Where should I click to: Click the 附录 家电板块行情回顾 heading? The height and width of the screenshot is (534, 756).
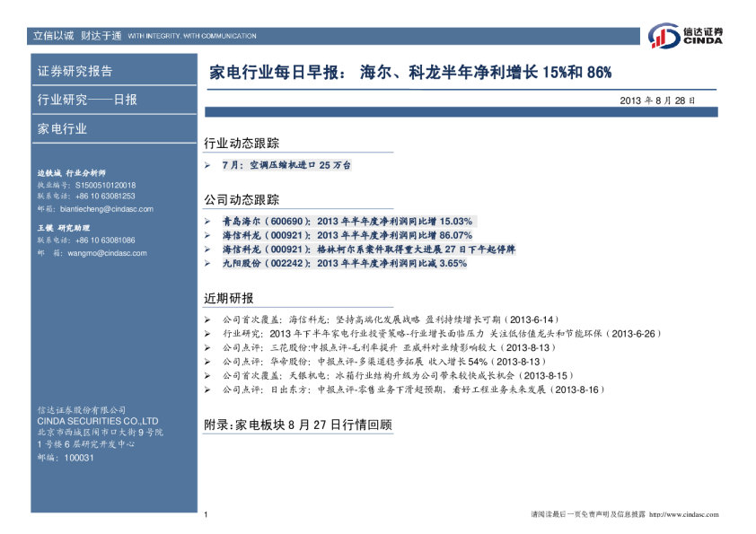298,425
